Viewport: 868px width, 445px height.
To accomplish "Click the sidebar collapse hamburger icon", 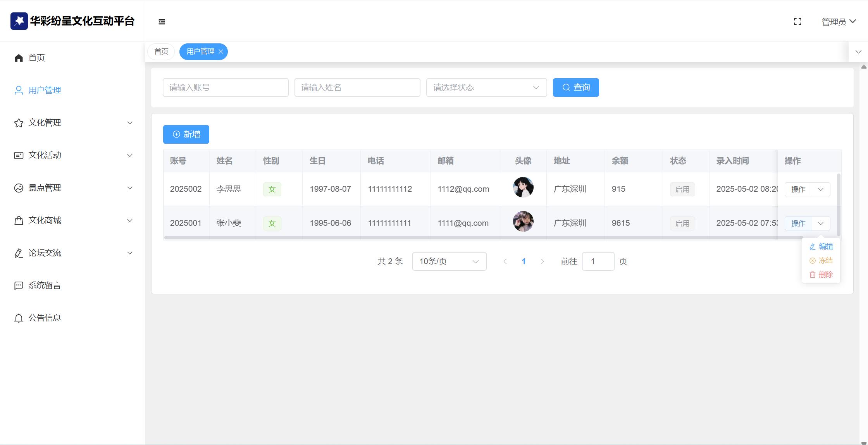I will (x=162, y=22).
